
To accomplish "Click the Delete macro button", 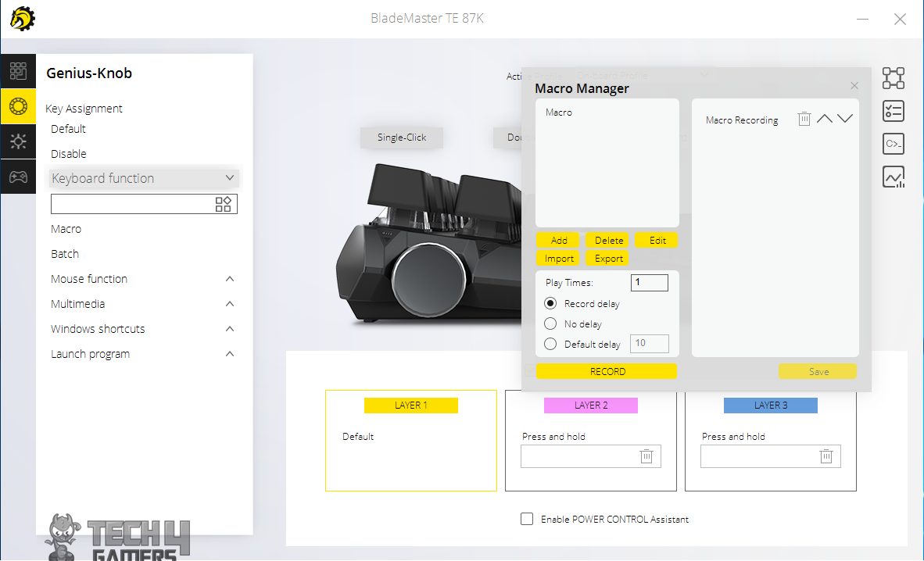I will tap(608, 241).
